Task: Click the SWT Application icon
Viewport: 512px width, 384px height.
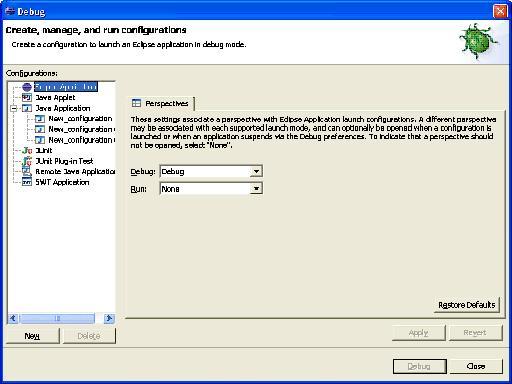Action: 27,182
